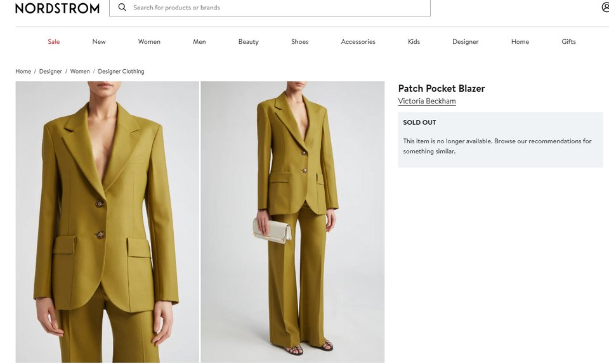Image resolution: width=609 pixels, height=364 pixels.
Task: Open the New menu
Action: (x=99, y=42)
